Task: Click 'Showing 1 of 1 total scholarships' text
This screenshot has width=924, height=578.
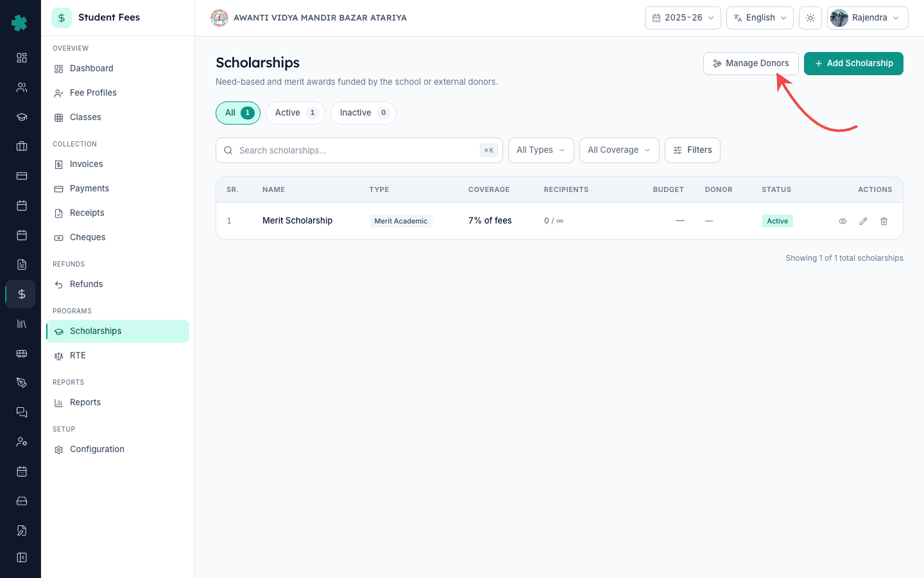Action: pos(844,258)
